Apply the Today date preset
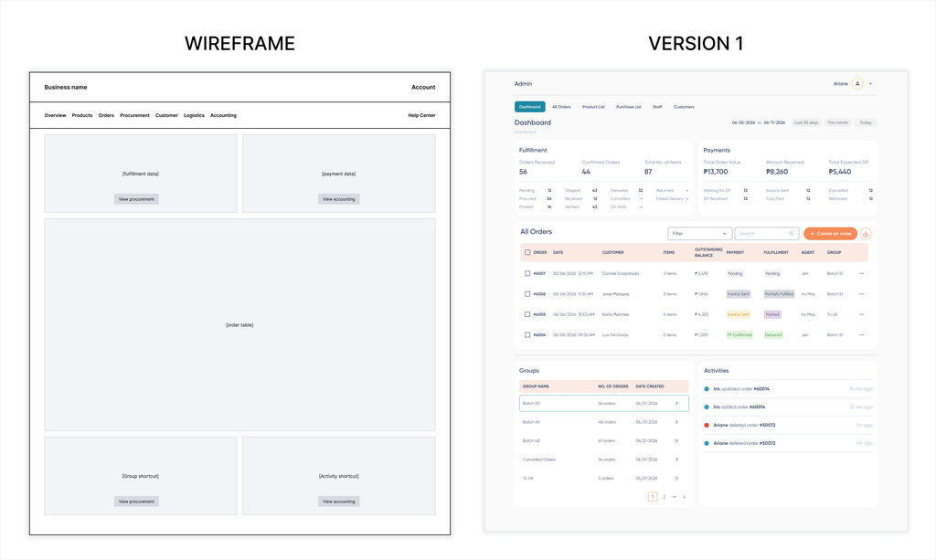The width and height of the screenshot is (936, 560). point(866,122)
